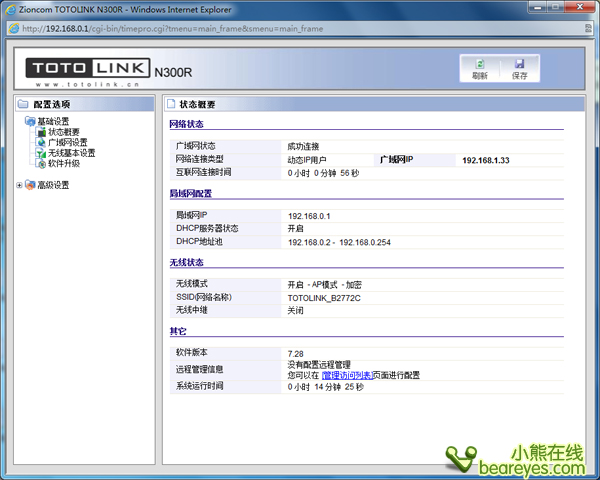The image size is (600, 480).
Task: Click DHCP pool range 192.168.0.2 - 192.168.0.254
Action: 339,242
